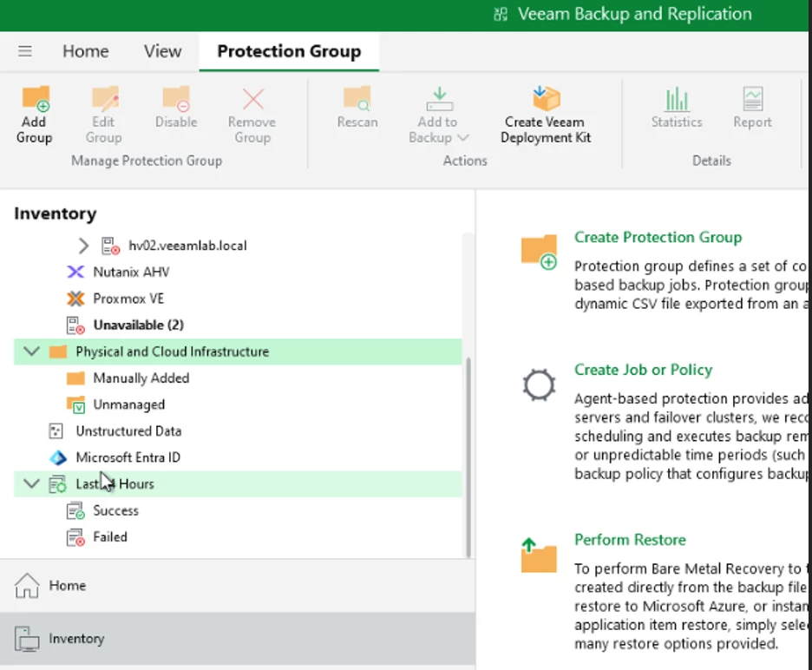
Task: Expand the hv02.veeamlab.local server node
Action: click(83, 246)
